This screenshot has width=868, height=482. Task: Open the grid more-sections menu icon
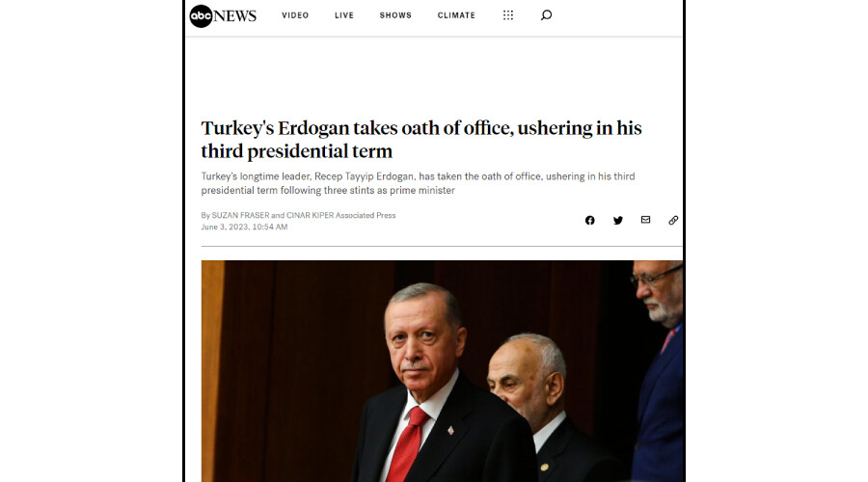point(508,14)
